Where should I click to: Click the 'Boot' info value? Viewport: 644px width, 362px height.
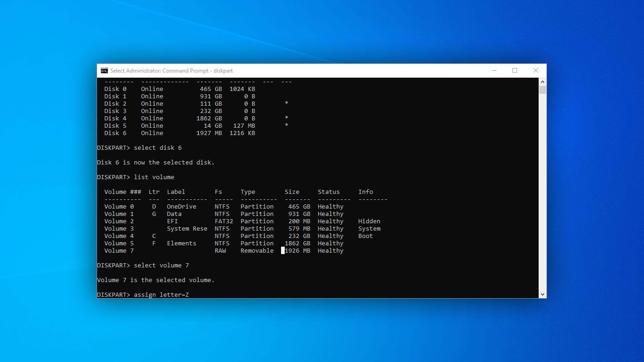click(366, 236)
